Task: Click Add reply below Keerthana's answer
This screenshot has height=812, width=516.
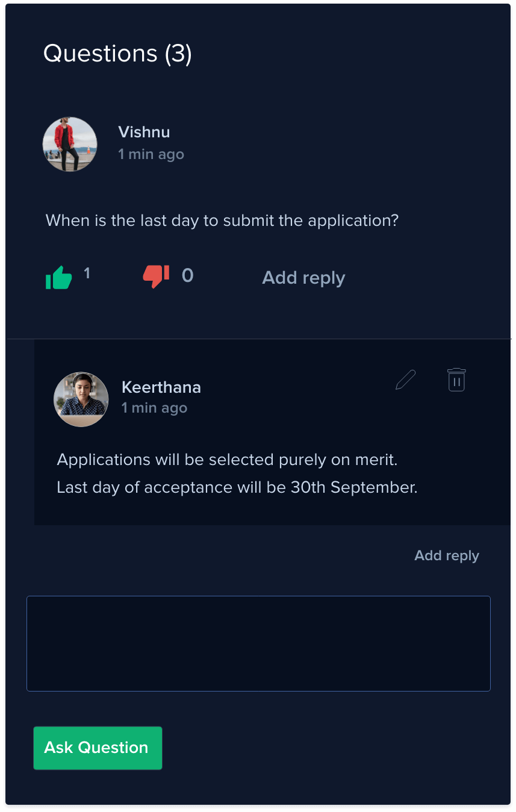Action: (447, 555)
